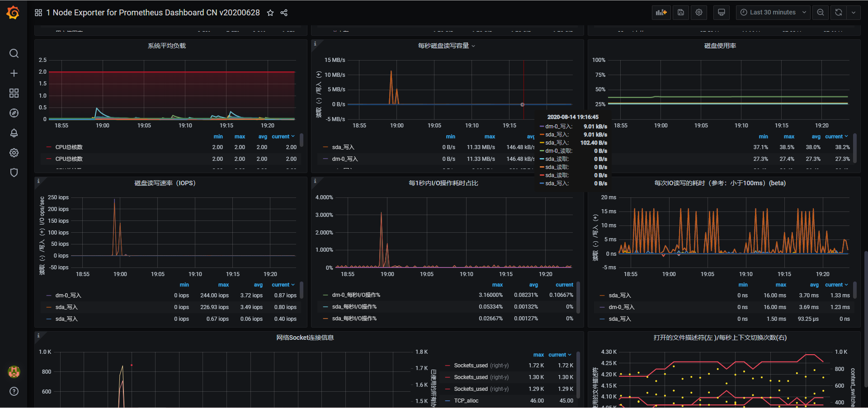Viewport: 868px width, 408px height.
Task: Show info icon of 每1秒内I/O操作耗时占比 panel
Action: tap(315, 181)
